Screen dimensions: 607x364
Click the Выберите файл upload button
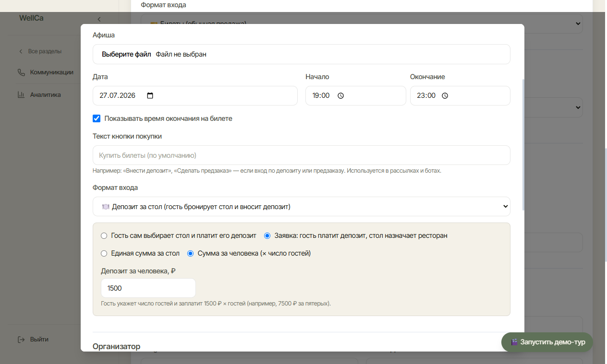coord(126,54)
